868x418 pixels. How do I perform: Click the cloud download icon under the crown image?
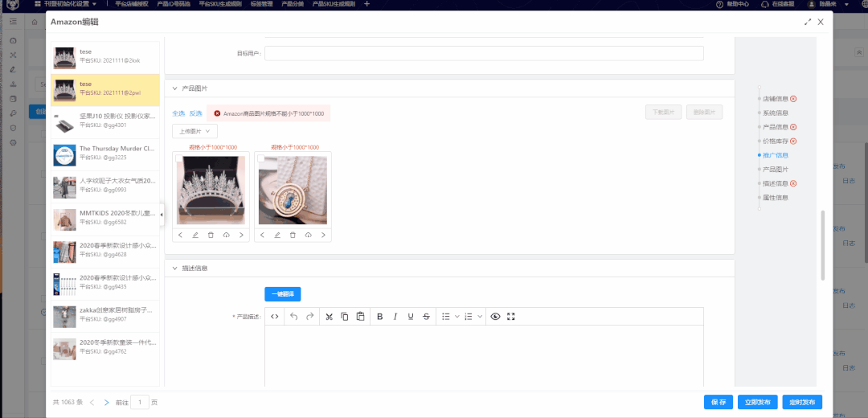227,235
